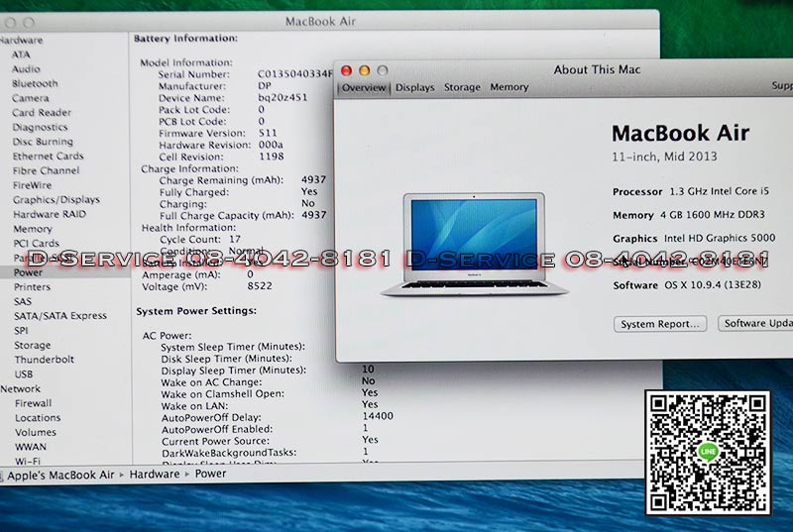
Task: Select Printers in the sidebar
Action: pyautogui.click(x=32, y=287)
